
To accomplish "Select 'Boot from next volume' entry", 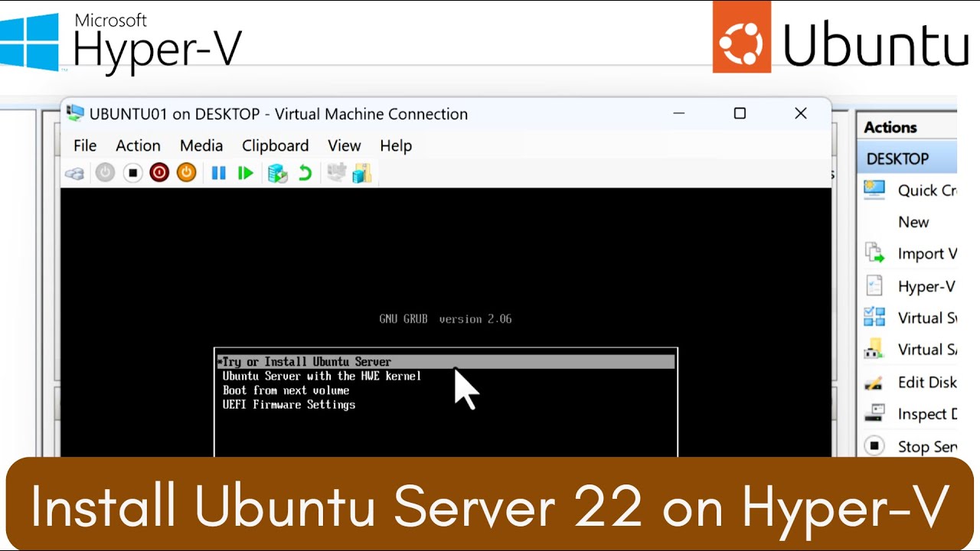I will point(286,390).
